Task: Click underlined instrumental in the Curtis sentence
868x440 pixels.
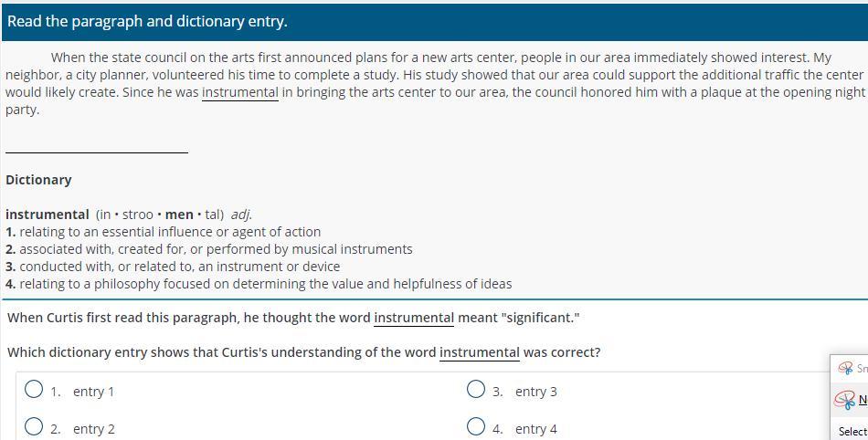Action: [x=414, y=318]
